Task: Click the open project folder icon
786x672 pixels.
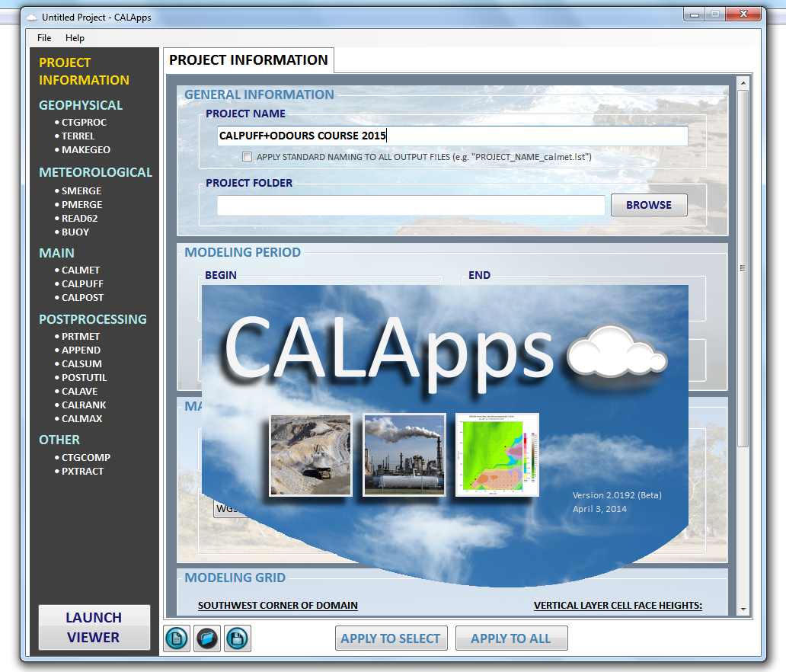Action: [207, 638]
